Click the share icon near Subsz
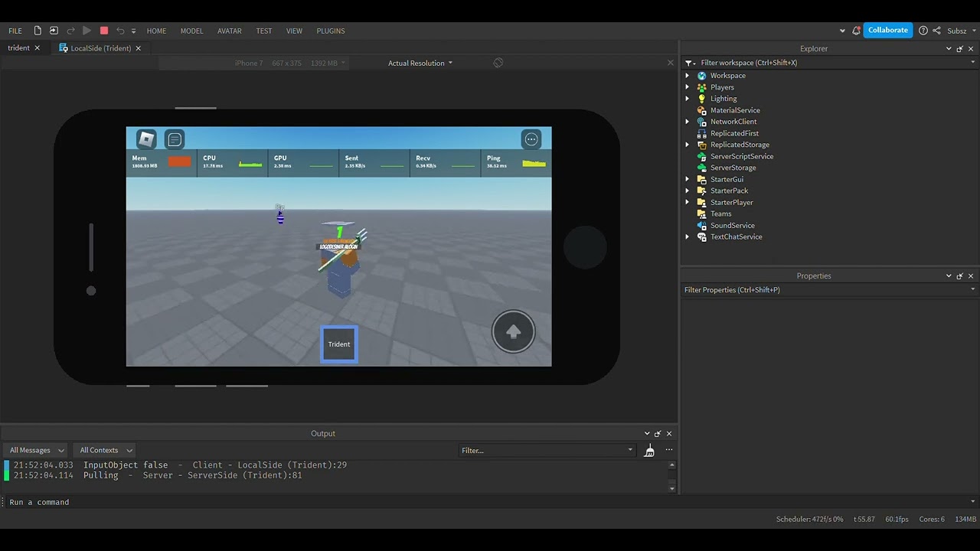This screenshot has height=551, width=980. [936, 31]
